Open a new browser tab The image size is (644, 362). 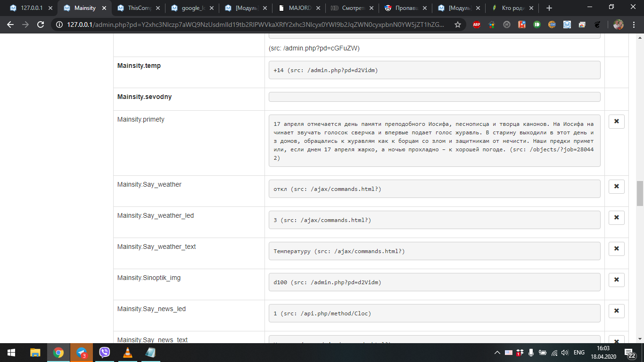[549, 8]
